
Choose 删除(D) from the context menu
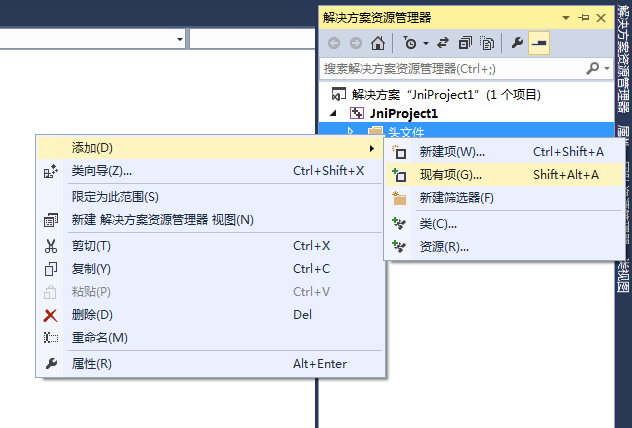pyautogui.click(x=210, y=315)
